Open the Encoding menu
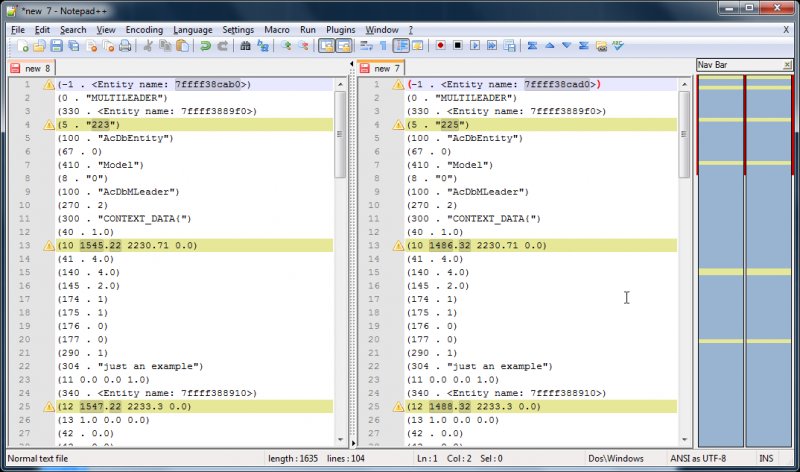 [x=144, y=30]
